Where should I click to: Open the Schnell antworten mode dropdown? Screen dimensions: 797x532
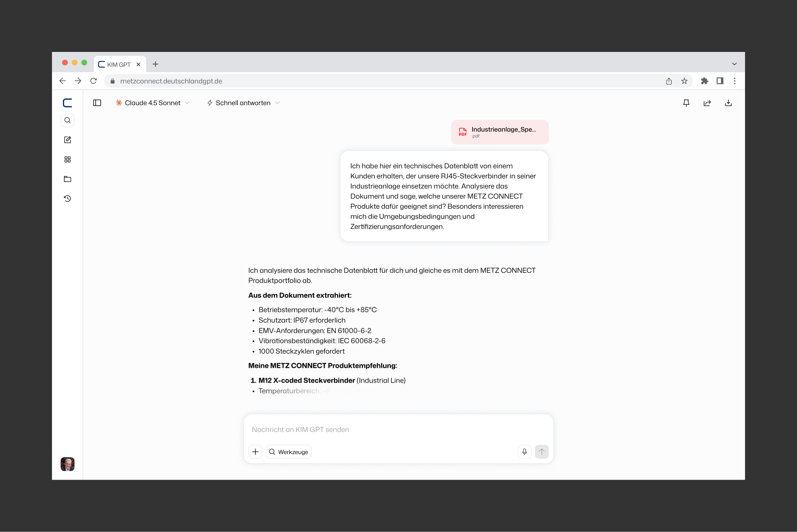coord(243,103)
